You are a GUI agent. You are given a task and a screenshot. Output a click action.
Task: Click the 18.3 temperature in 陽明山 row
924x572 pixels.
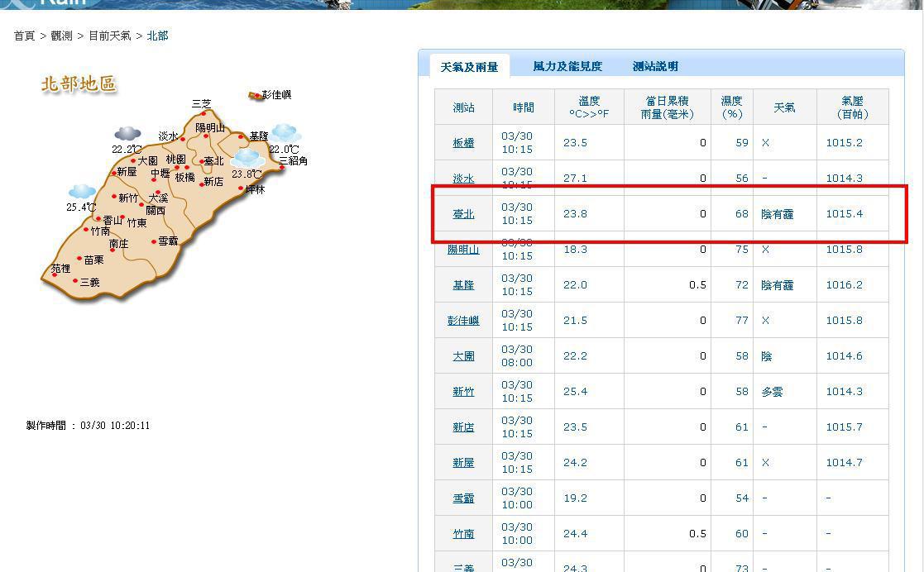[x=575, y=249]
